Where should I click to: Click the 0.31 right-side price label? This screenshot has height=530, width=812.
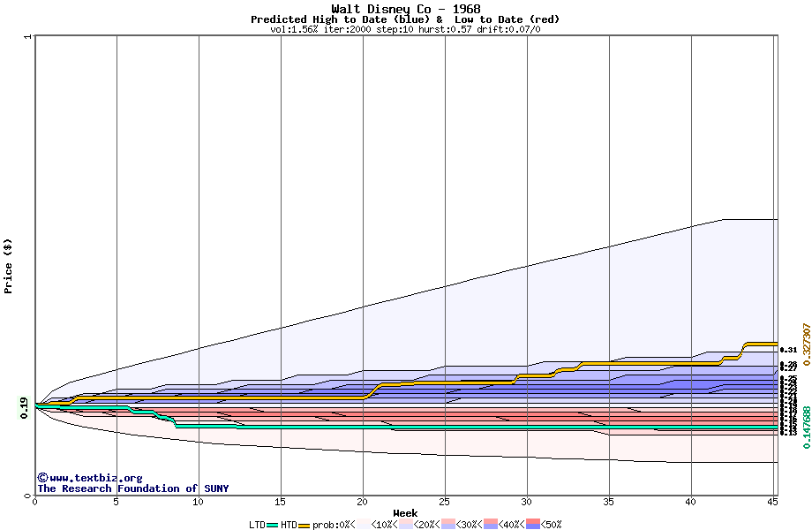coord(788,350)
